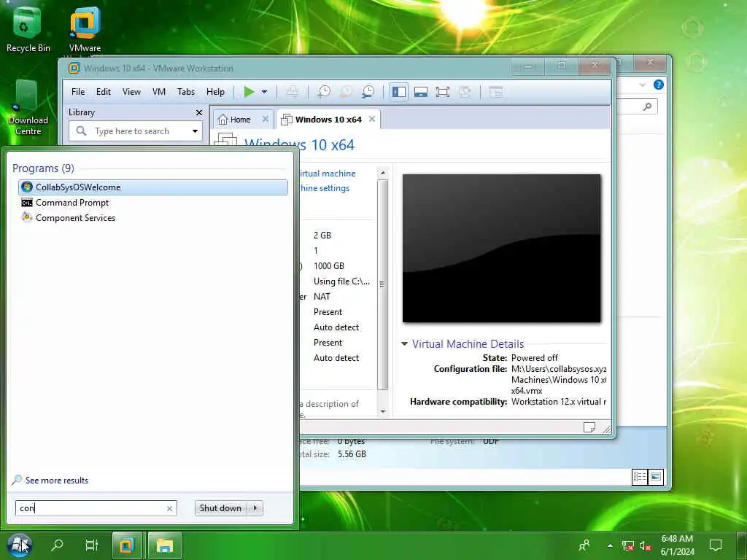Open the VMware Workstation desktop icon
747x560 pixels.
[85, 29]
